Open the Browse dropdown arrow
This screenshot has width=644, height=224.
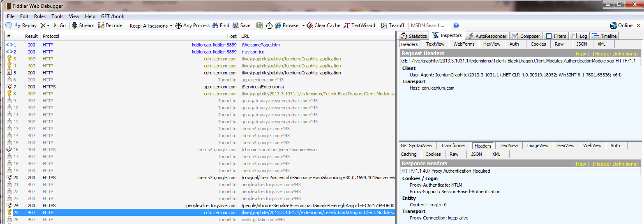coord(303,25)
